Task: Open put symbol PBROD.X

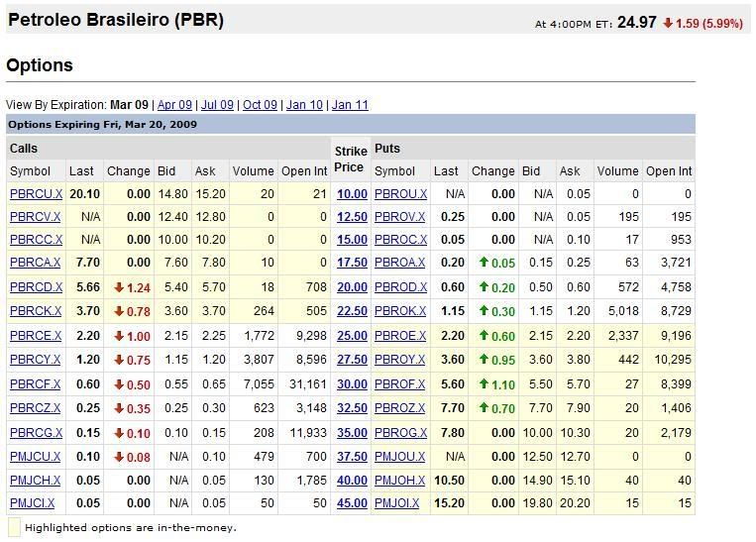Action: click(x=400, y=287)
